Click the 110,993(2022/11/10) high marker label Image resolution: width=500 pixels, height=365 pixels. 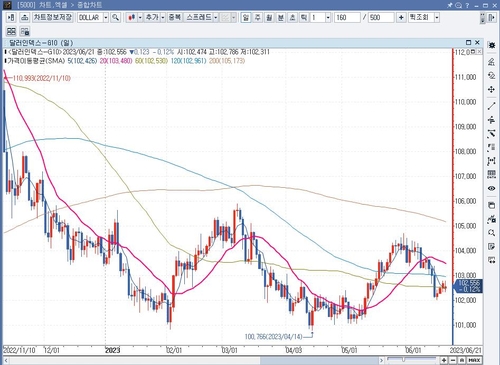[x=42, y=78]
